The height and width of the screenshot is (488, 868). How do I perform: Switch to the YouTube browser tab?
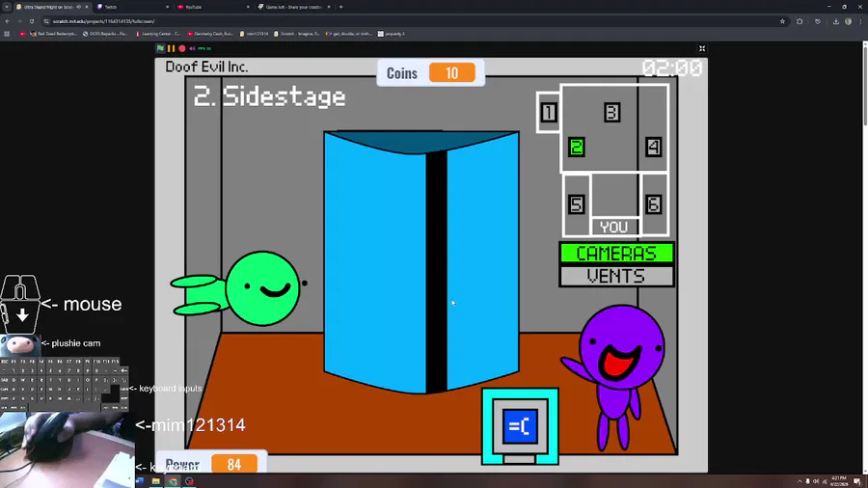[x=213, y=7]
